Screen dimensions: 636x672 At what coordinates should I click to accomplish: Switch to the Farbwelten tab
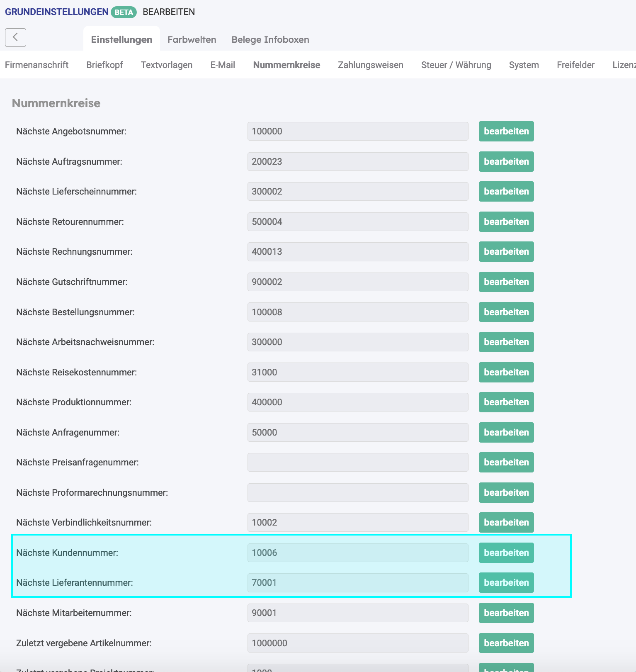click(x=192, y=39)
